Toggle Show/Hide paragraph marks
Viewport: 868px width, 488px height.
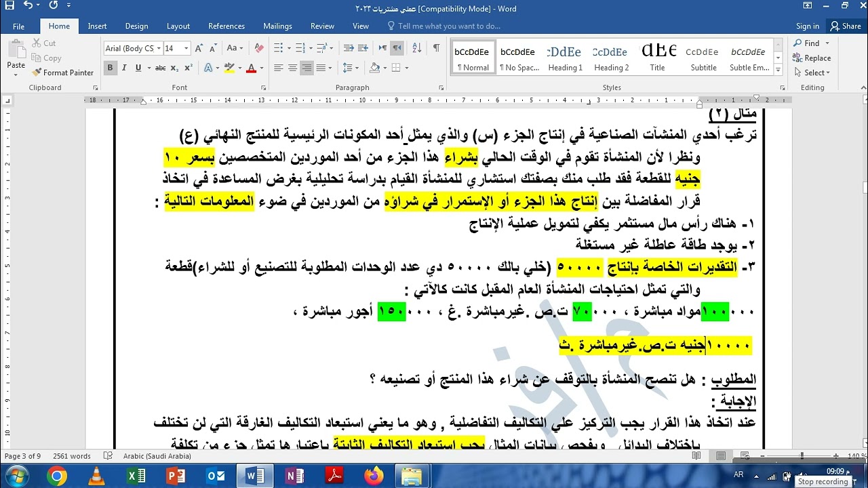pos(436,48)
